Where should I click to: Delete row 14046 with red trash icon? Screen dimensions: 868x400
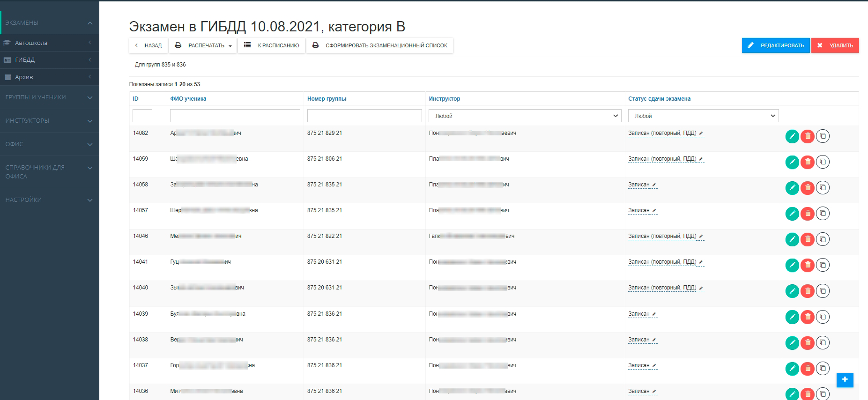tap(808, 239)
